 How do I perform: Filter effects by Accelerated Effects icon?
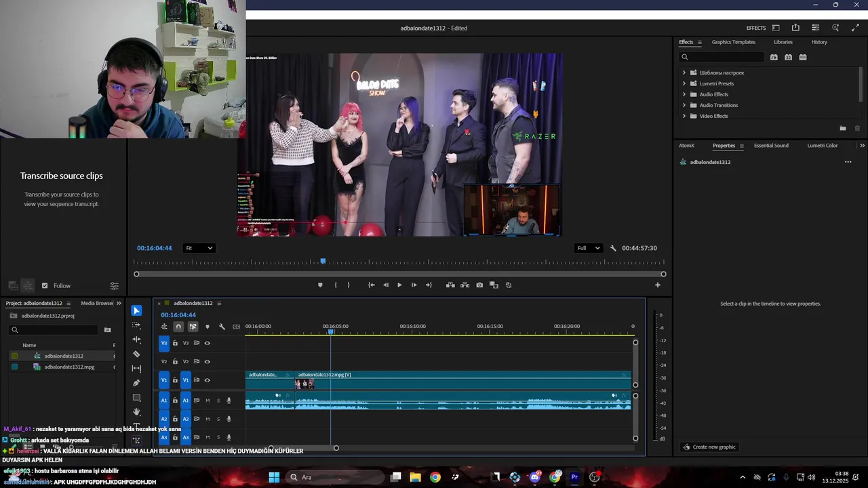(x=774, y=57)
